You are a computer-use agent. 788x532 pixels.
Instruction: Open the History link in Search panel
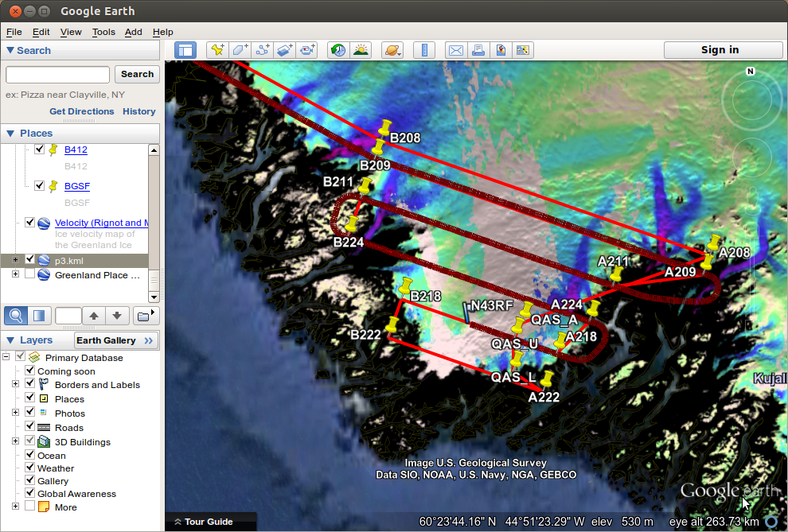[138, 111]
